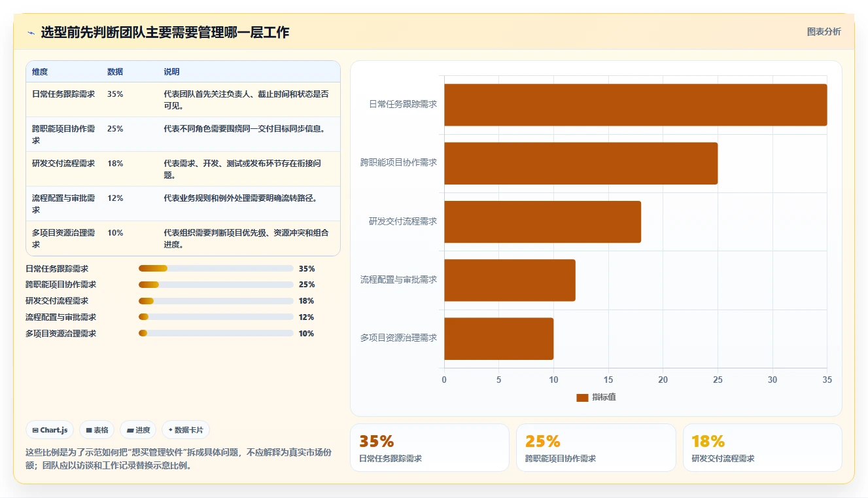Click the chart axis label 多项目资源治理需求

pos(399,338)
